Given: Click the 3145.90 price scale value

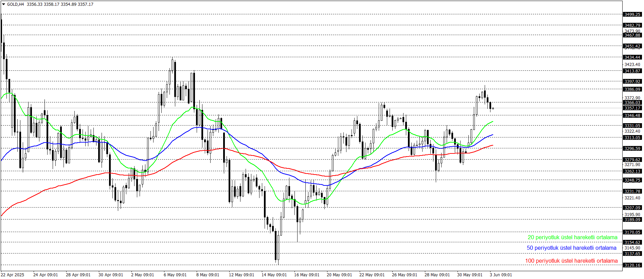Looking at the screenshot, I should (632, 248).
